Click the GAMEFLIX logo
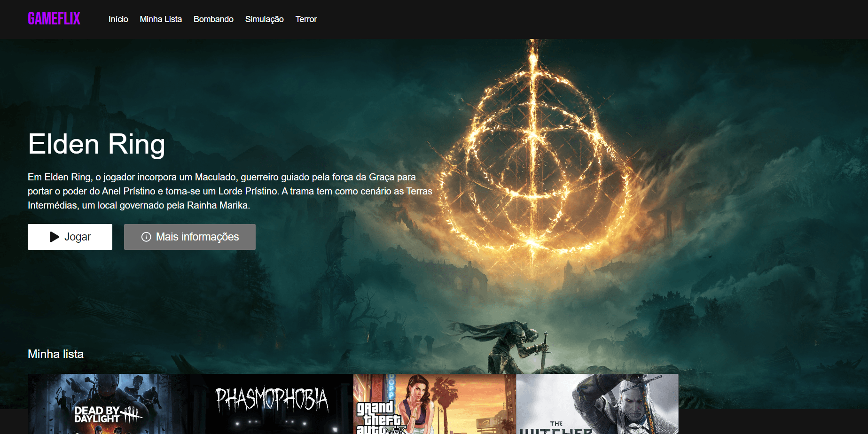Viewport: 868px width, 434px height. [54, 19]
